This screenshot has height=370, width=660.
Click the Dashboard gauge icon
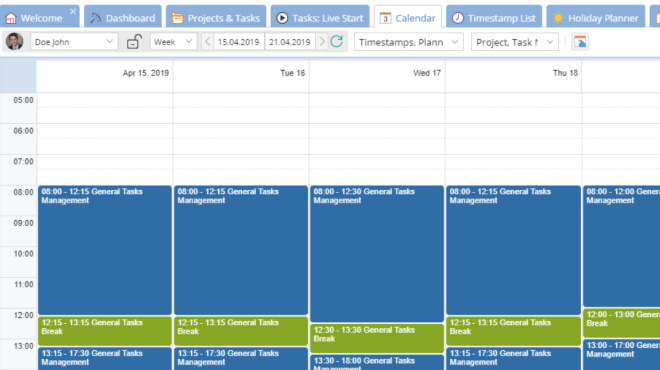coord(96,18)
